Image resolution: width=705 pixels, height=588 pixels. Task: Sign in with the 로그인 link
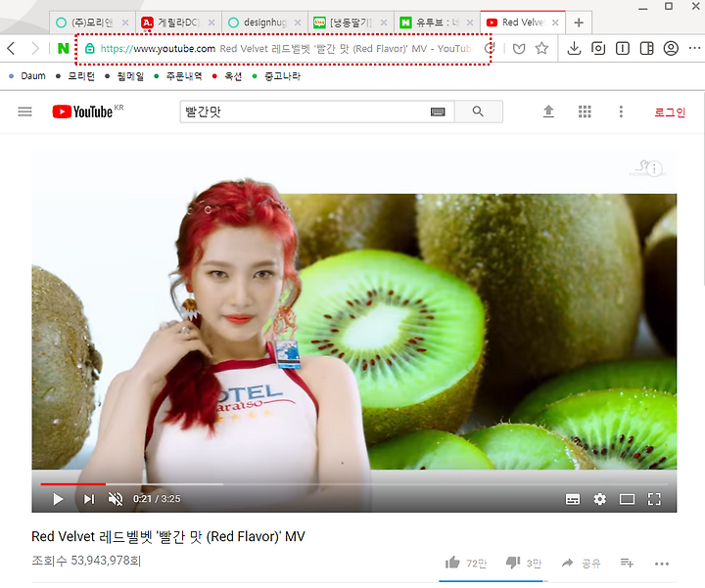click(670, 113)
